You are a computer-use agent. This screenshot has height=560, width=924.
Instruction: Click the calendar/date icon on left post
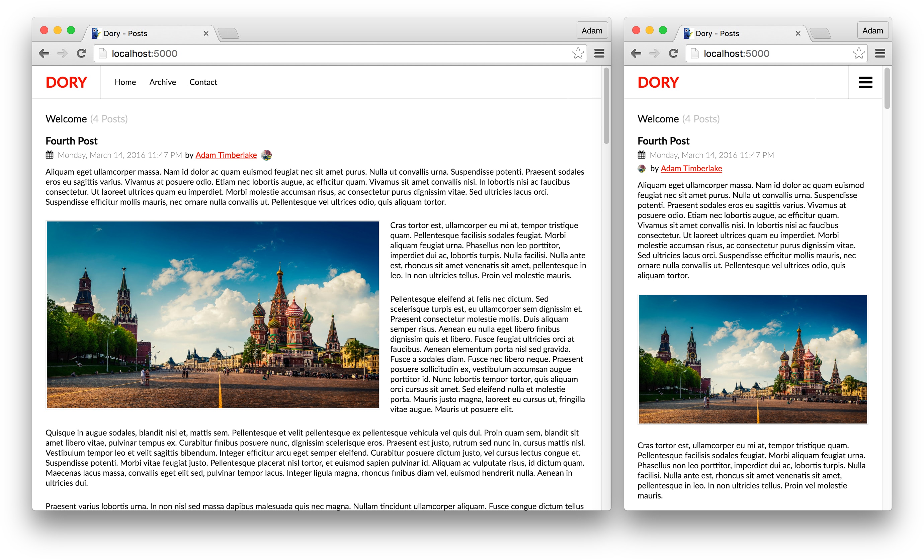point(50,154)
